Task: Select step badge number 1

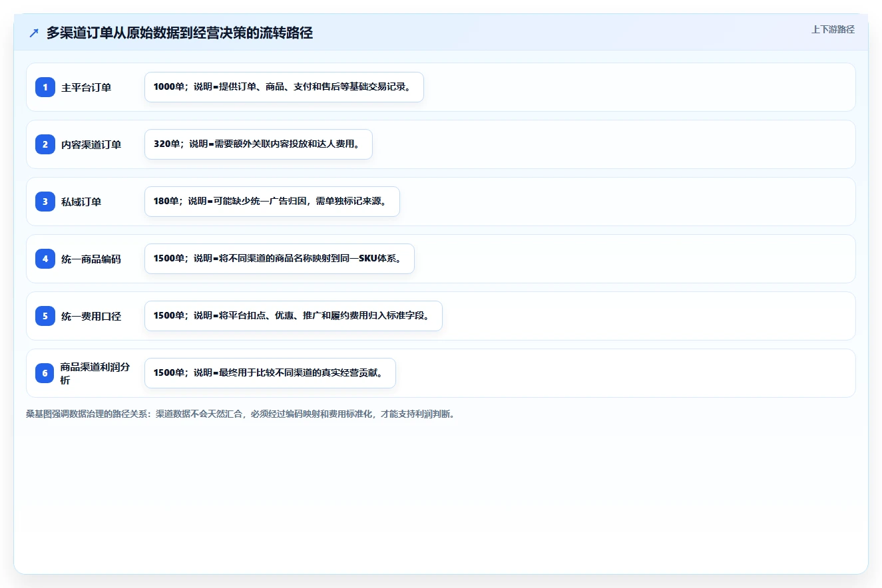Action: click(45, 87)
